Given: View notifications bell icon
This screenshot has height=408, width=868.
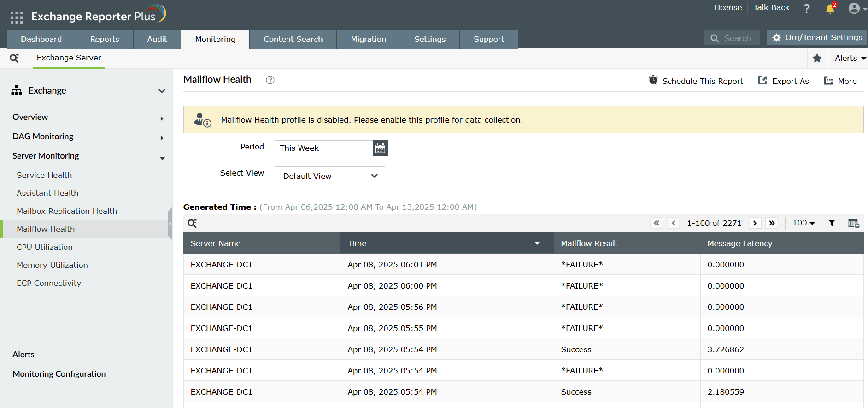Looking at the screenshot, I should [830, 9].
